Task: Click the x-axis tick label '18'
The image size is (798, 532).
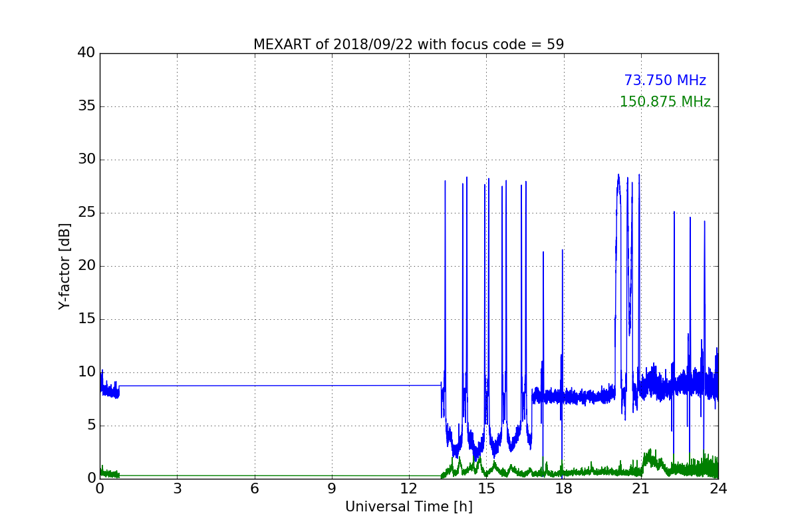Action: (x=563, y=489)
